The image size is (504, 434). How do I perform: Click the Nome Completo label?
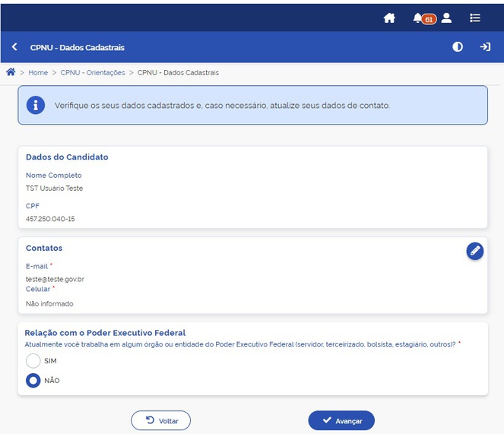(x=54, y=176)
